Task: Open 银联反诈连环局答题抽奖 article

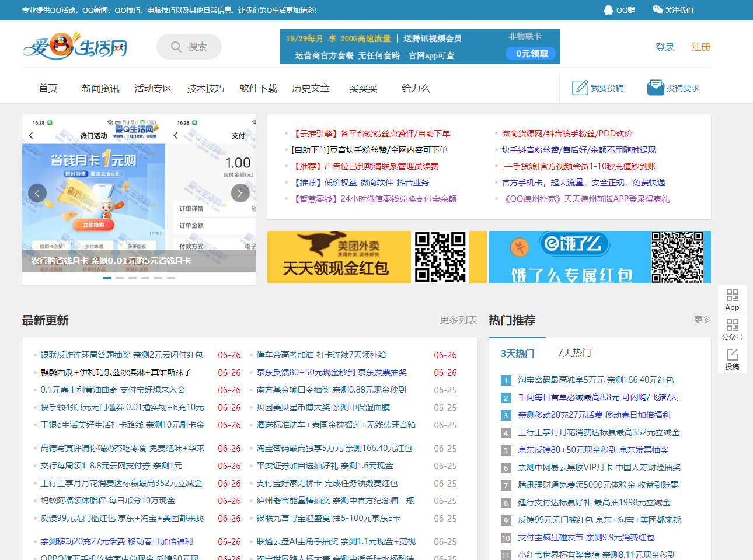Action: pos(121,355)
